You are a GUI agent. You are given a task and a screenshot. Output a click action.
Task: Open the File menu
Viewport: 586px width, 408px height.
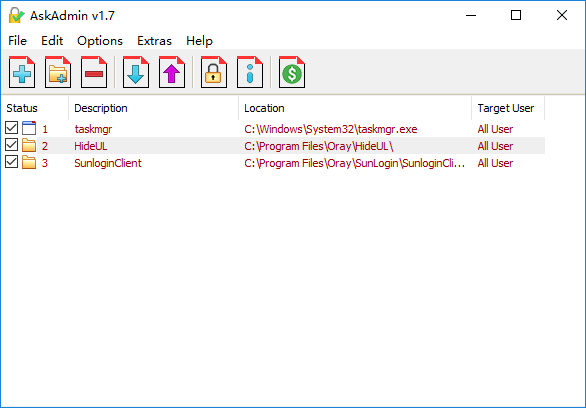click(x=18, y=41)
